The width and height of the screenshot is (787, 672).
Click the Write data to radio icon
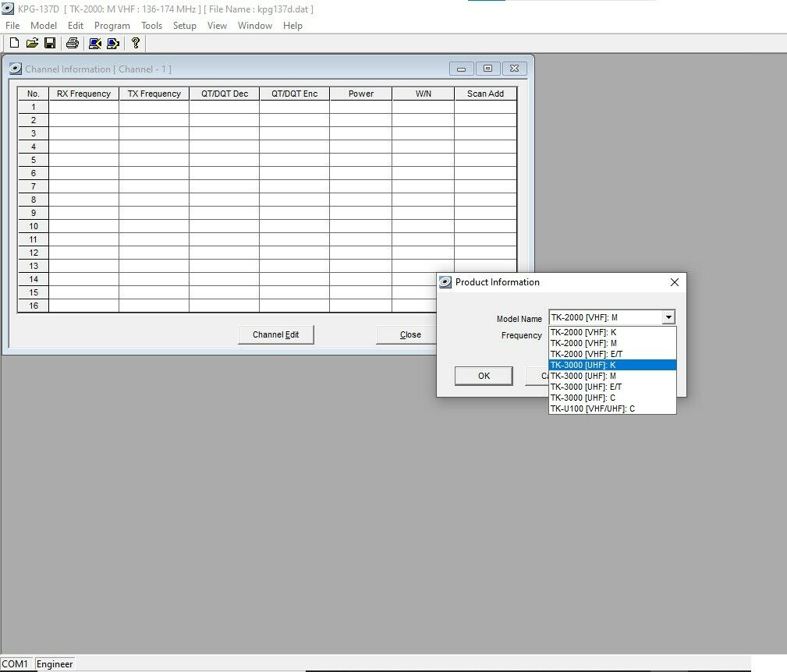(x=113, y=44)
